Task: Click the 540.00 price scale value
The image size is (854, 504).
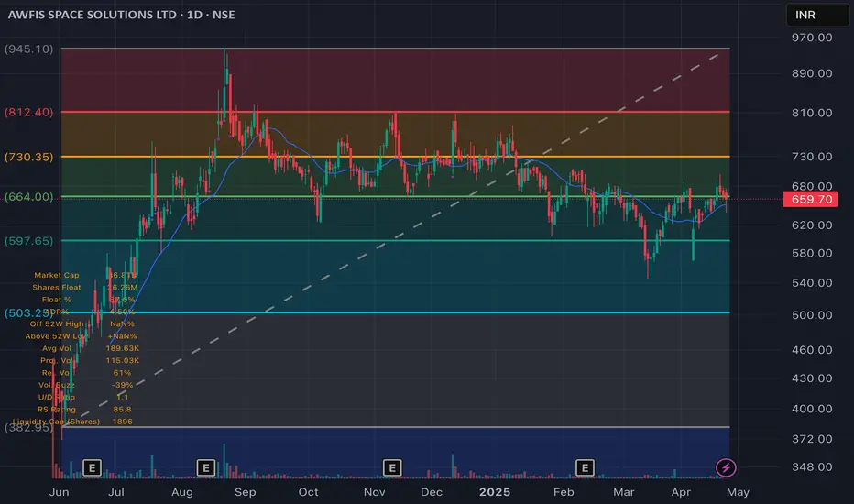Action: click(812, 283)
